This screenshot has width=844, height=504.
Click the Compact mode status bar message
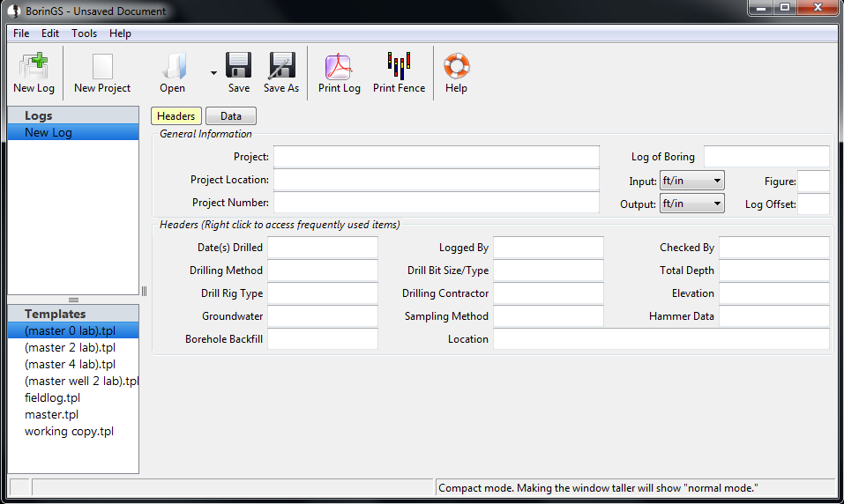tap(598, 488)
